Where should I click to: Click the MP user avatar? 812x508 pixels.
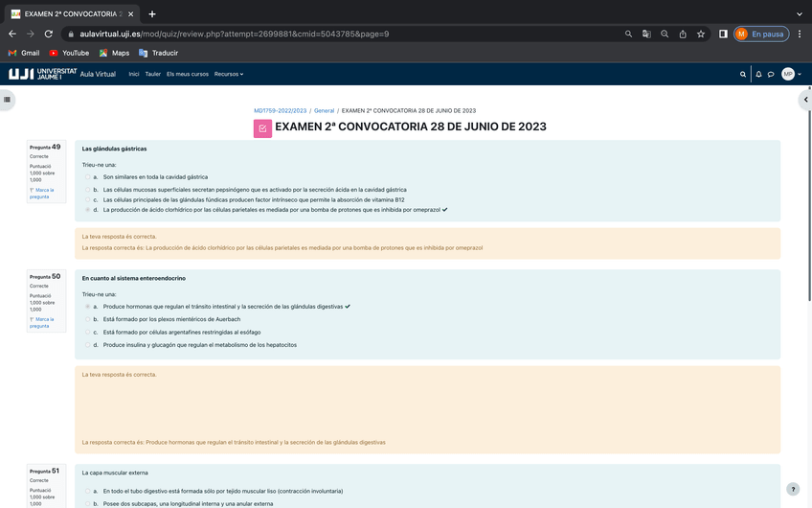click(x=788, y=74)
